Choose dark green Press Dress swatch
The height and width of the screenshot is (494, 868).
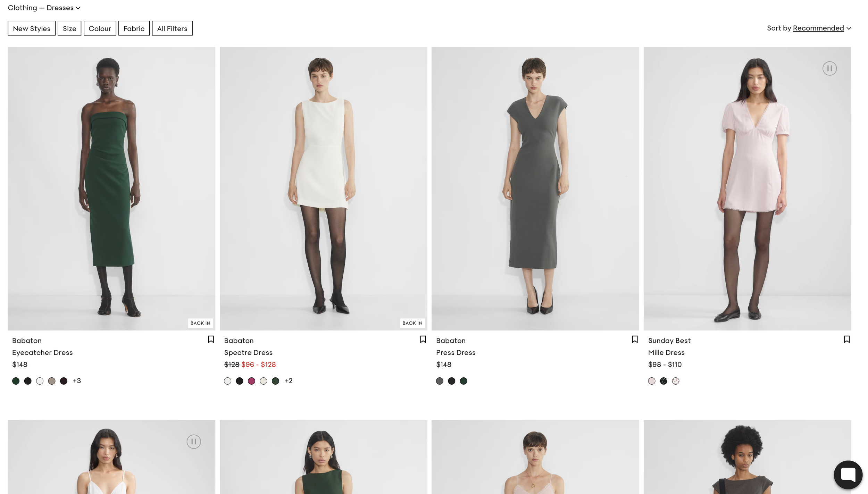pos(463,381)
